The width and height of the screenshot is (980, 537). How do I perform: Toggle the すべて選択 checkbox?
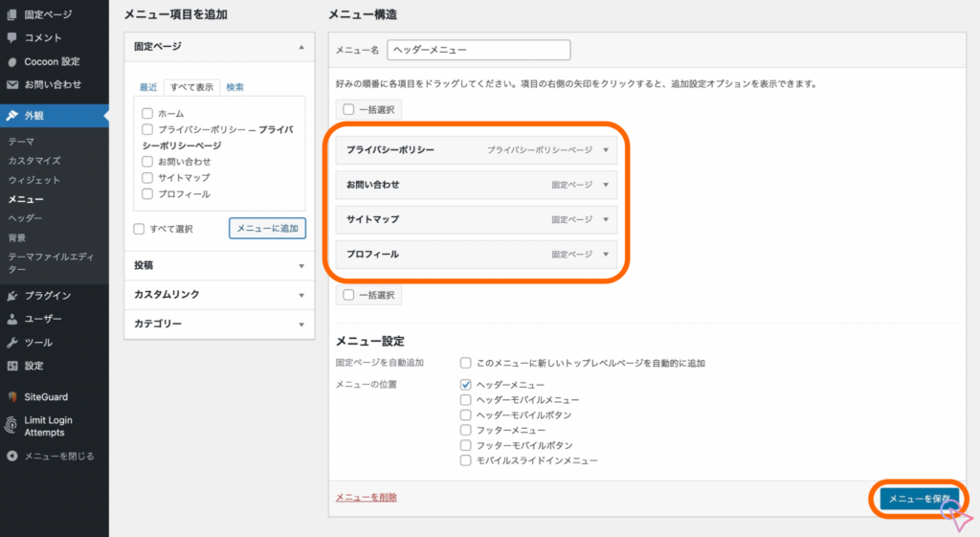[140, 229]
